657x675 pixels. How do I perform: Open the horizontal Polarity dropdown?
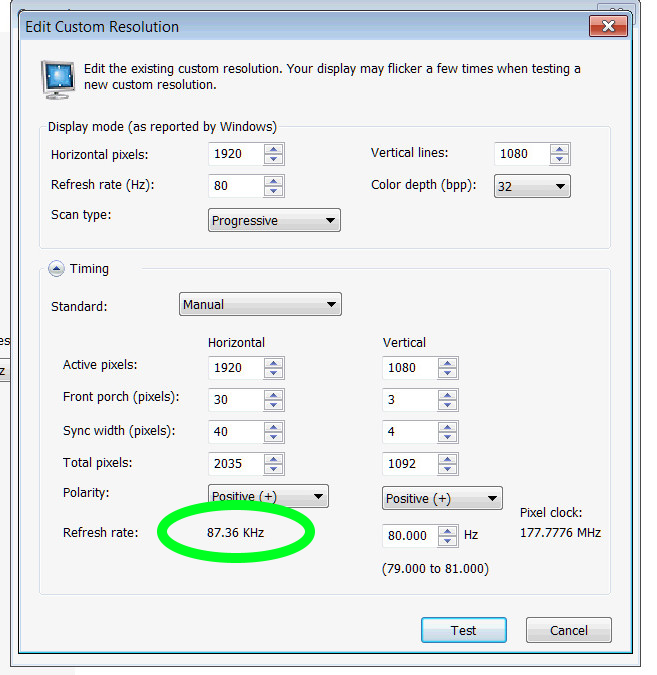click(268, 496)
